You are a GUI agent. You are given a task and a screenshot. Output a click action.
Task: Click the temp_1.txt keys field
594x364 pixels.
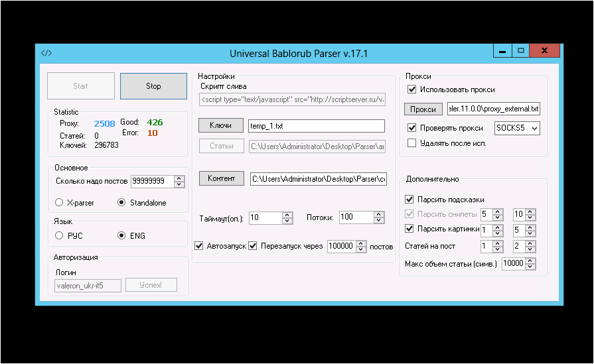pyautogui.click(x=317, y=126)
